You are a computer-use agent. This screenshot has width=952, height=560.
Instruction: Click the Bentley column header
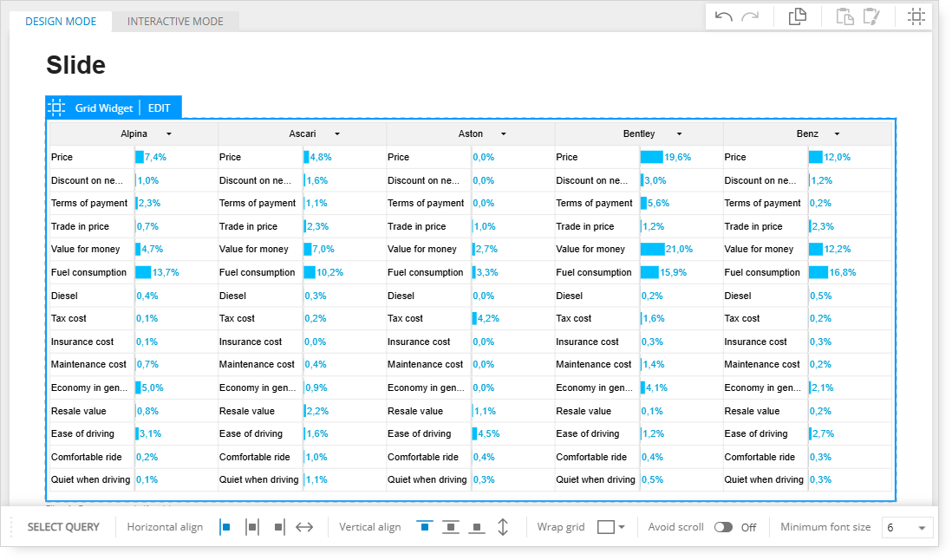(639, 134)
